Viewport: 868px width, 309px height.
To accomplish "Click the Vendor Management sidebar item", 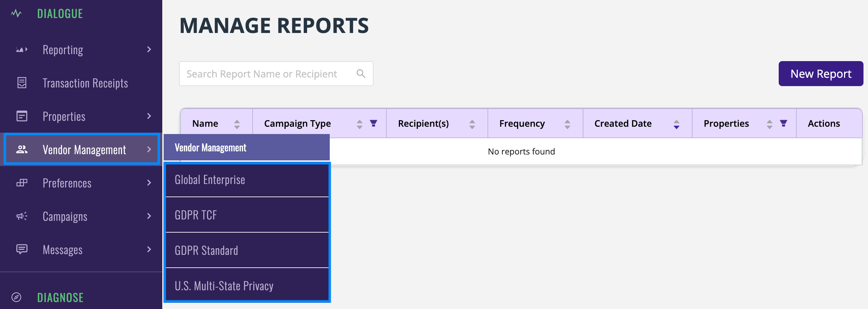I will pos(82,149).
